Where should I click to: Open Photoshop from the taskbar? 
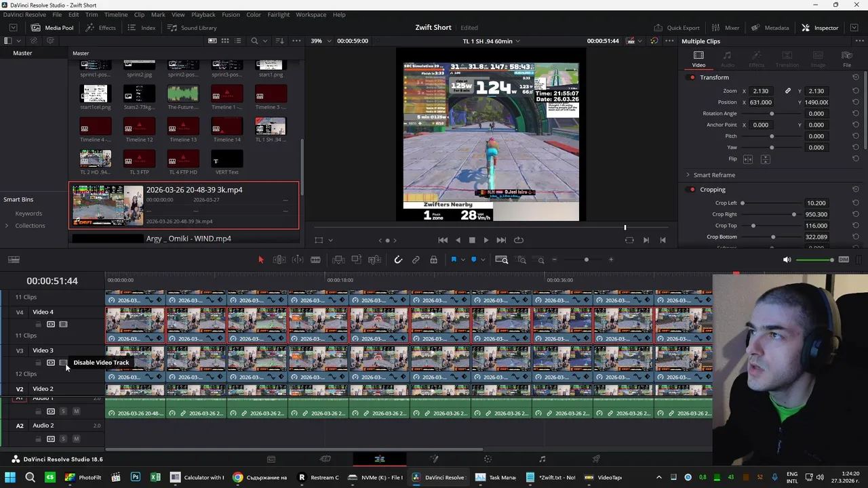(x=136, y=477)
